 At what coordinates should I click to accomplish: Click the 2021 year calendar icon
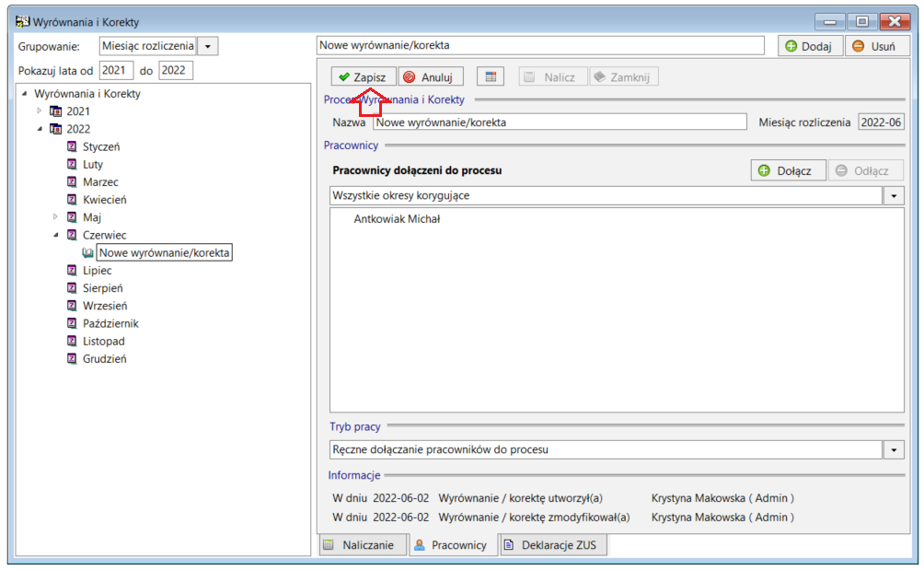56,111
